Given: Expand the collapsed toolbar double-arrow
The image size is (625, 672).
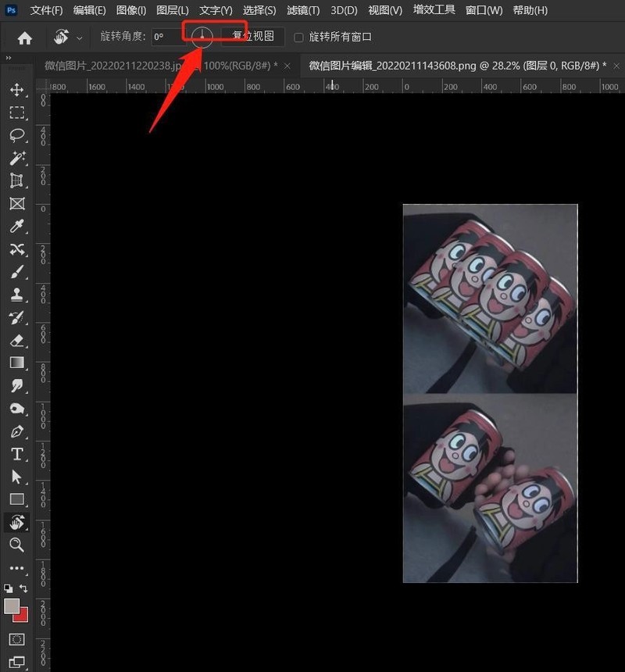Looking at the screenshot, I should (x=8, y=58).
